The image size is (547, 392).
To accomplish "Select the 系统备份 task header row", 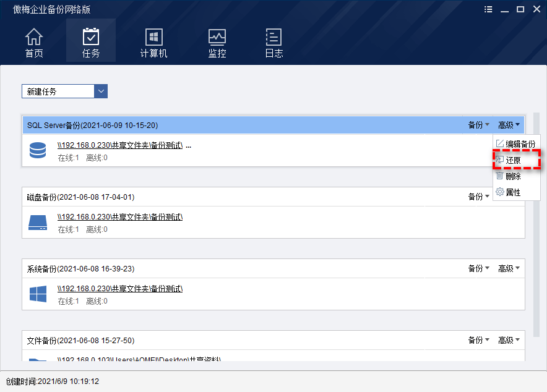I will coord(248,268).
